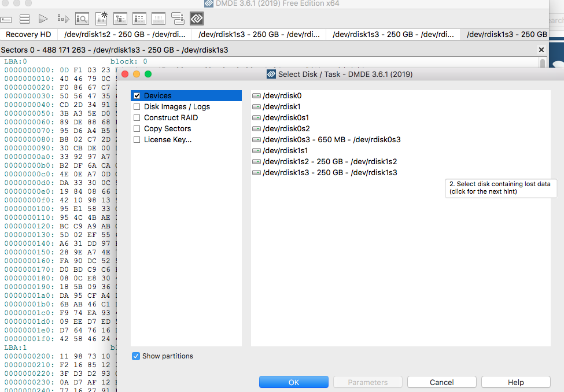Screen dimensions: 564x392
Task: Click the LBA:1 label in hex view
Action: (x=16, y=347)
